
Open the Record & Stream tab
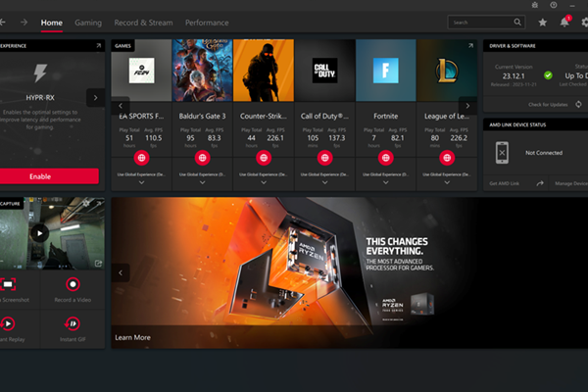[x=143, y=23]
